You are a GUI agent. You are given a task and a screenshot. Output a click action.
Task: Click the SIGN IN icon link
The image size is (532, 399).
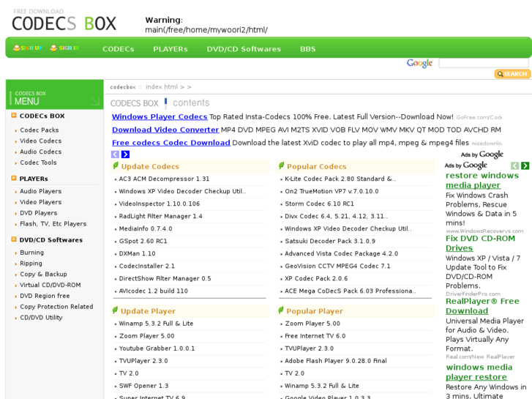coord(64,48)
